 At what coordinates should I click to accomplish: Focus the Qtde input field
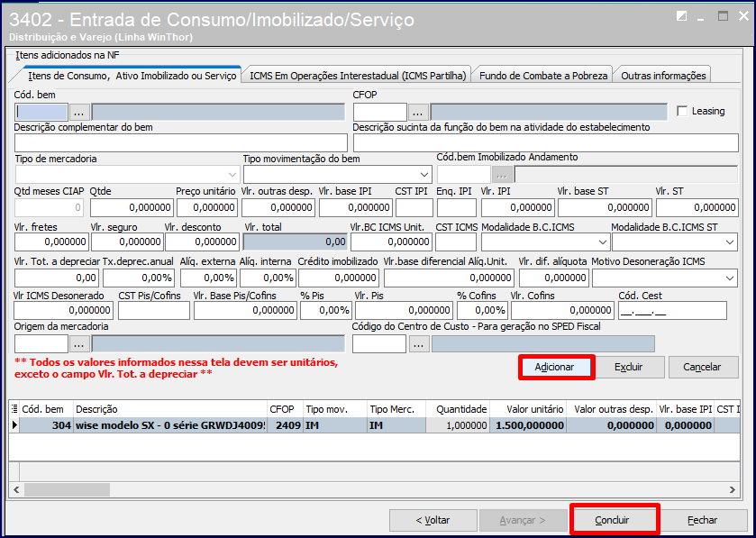132,208
